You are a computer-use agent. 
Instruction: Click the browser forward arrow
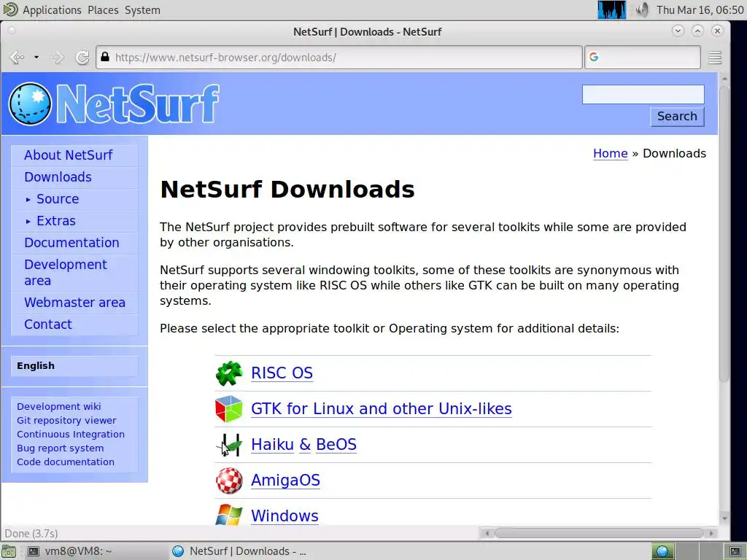click(x=57, y=58)
